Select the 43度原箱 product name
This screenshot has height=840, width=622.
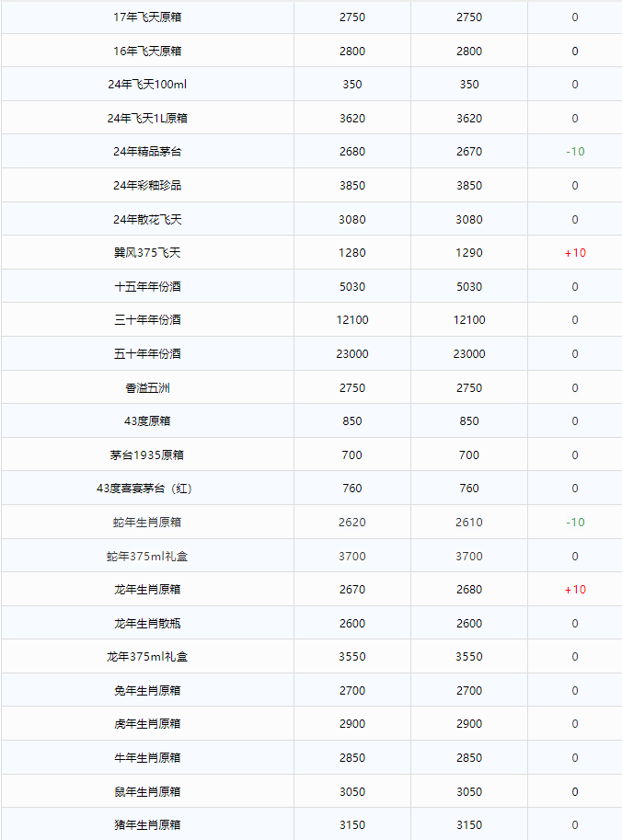point(147,421)
